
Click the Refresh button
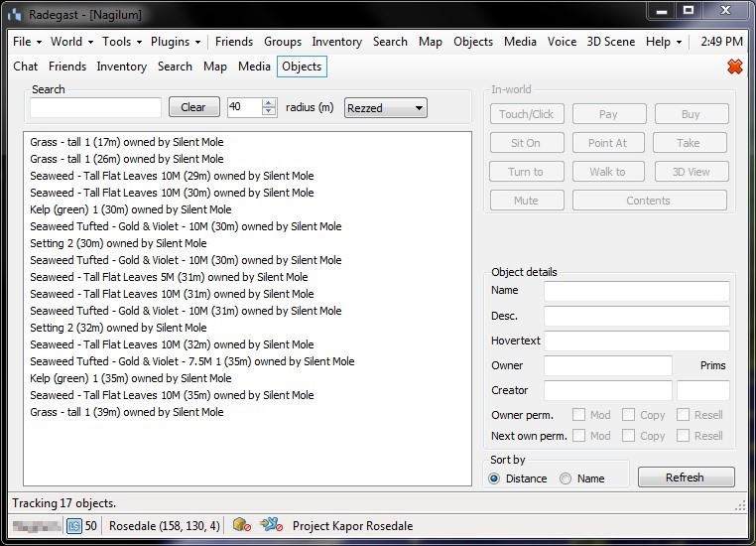pos(687,478)
